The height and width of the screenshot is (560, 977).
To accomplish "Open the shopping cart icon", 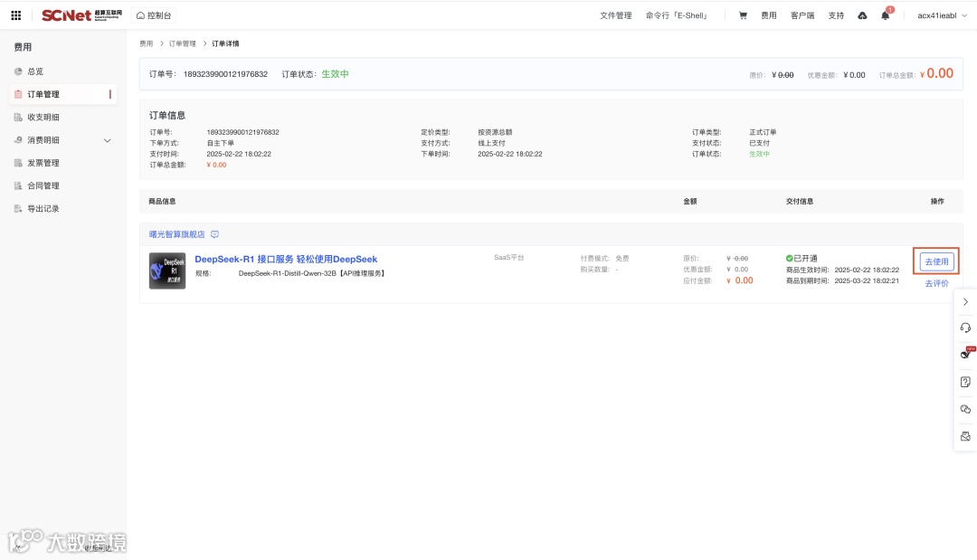I will coord(743,15).
